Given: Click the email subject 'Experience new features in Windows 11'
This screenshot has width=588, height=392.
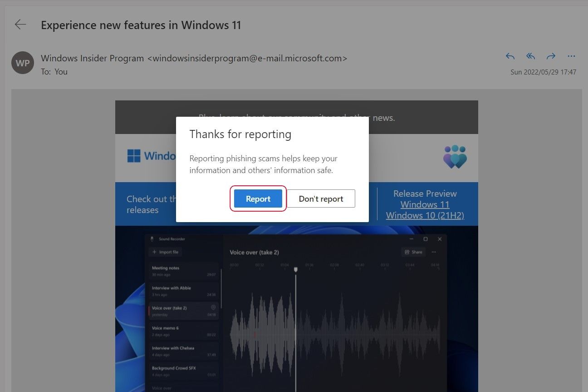Looking at the screenshot, I should coord(141,25).
